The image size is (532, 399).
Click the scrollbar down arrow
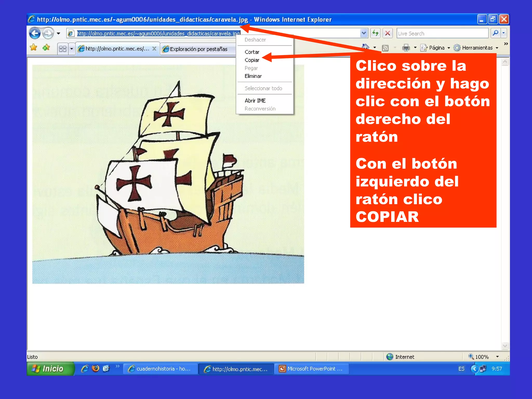click(505, 346)
